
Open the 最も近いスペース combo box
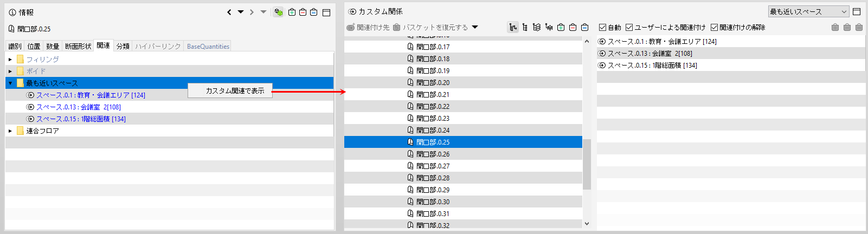point(808,11)
